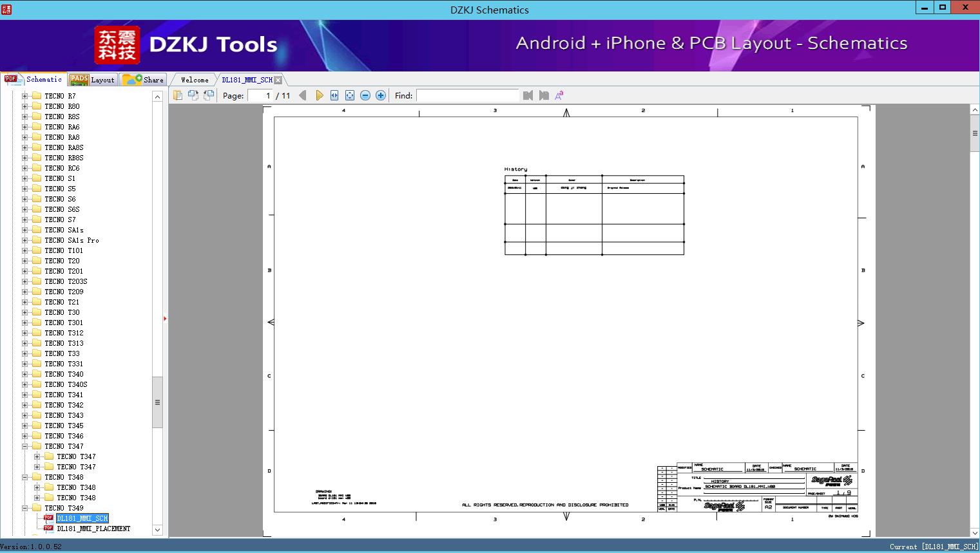
Task: Select the TECNO S6S folder
Action: point(62,209)
